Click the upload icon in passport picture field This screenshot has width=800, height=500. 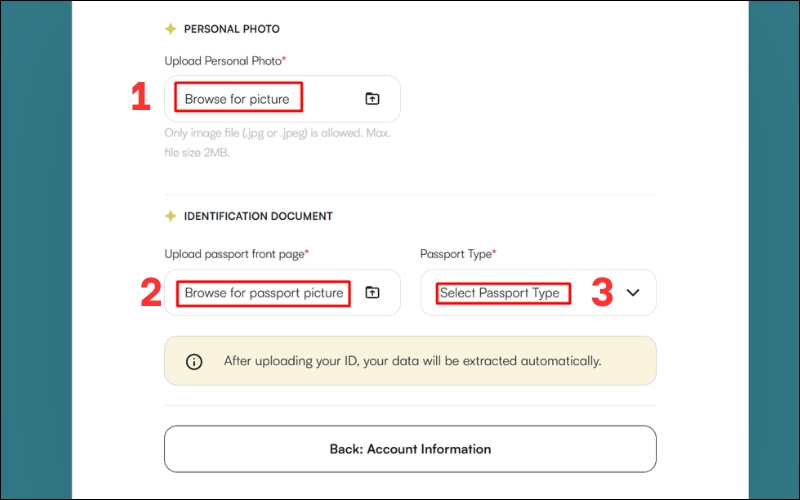tap(372, 293)
